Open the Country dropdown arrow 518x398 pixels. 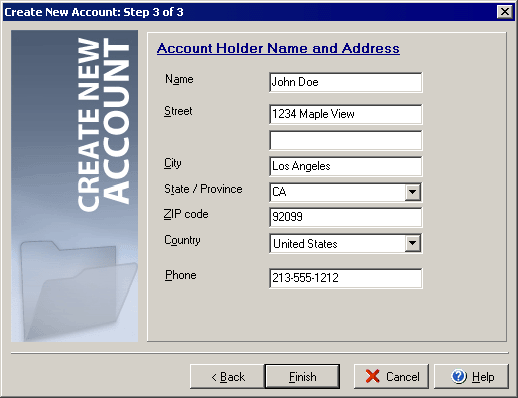tap(412, 243)
